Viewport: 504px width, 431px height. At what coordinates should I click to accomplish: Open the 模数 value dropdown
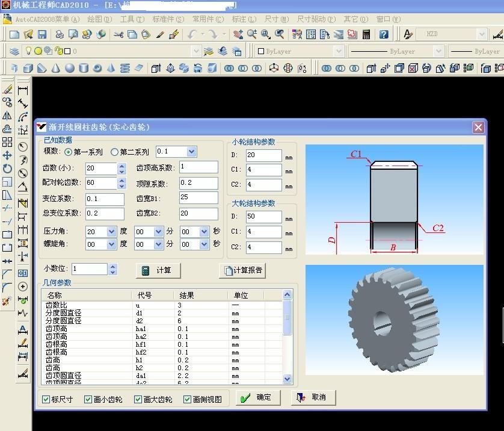click(191, 152)
